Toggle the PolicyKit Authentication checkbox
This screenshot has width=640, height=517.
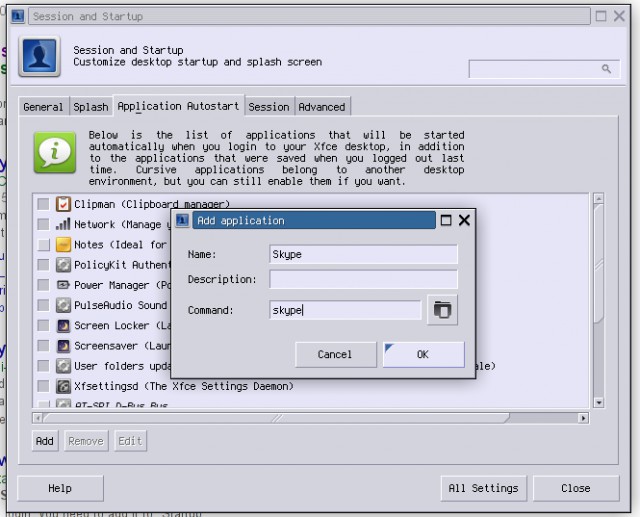pos(43,265)
